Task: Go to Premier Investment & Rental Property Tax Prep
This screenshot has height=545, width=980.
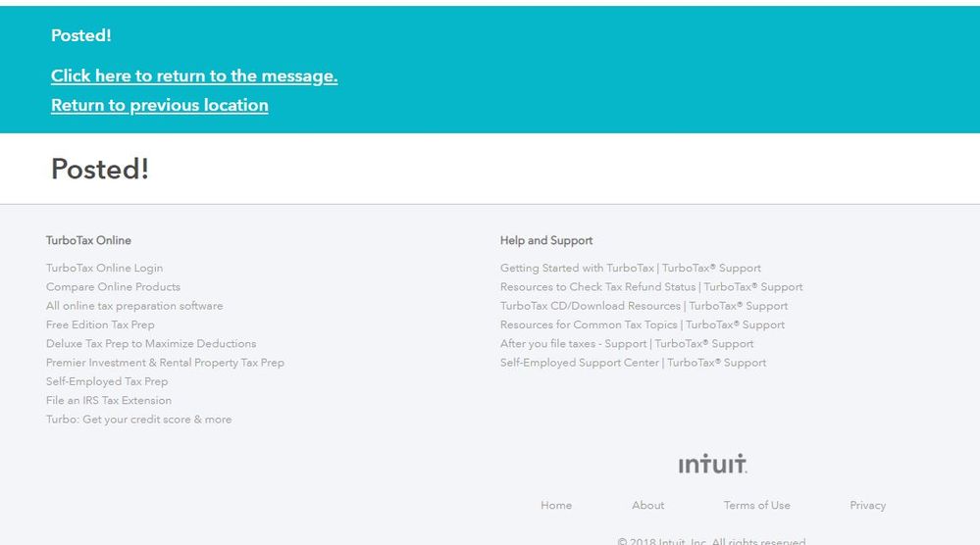Action: tap(165, 363)
